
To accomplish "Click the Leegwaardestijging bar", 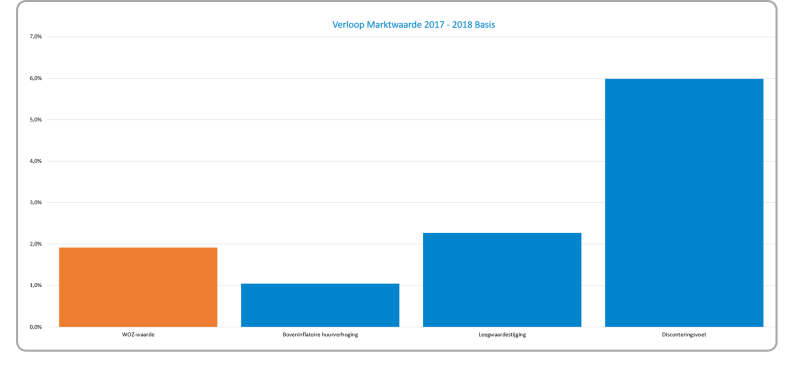I will tap(502, 280).
